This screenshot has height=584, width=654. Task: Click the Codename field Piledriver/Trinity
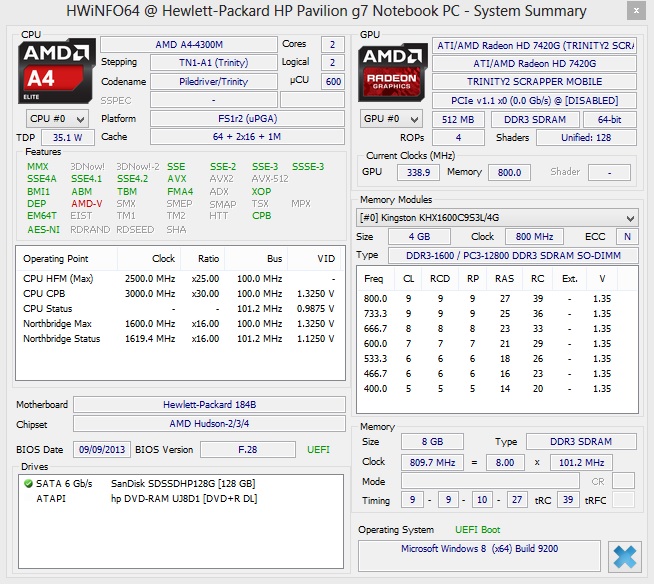tap(214, 81)
